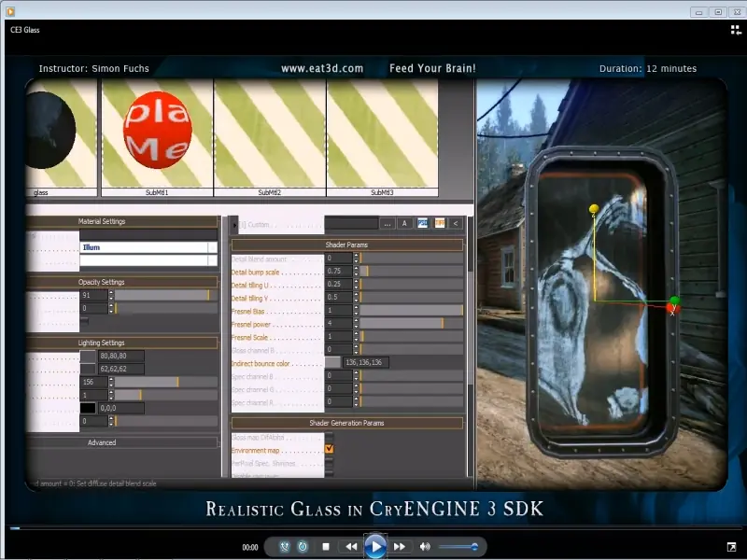Collapse the Opacity Settings section header
Screen dimensions: 747x560
click(x=122, y=282)
